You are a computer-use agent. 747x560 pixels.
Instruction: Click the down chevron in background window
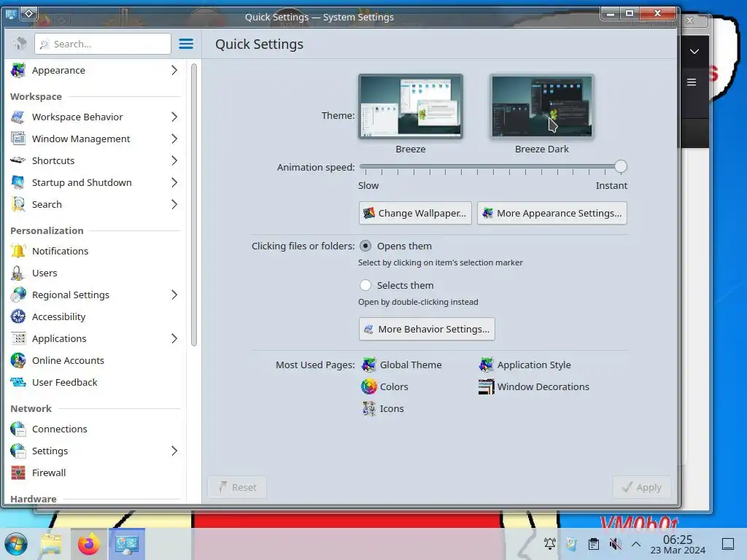[x=694, y=52]
